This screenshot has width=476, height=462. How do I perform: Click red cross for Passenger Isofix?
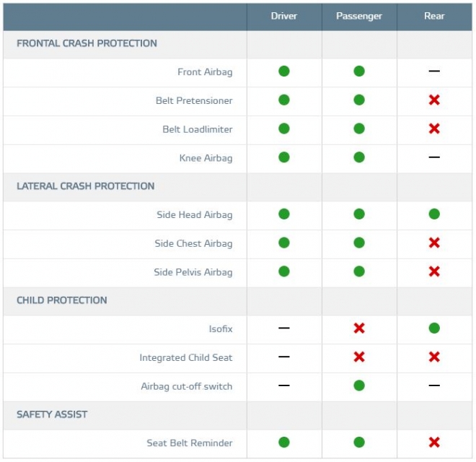tap(359, 328)
